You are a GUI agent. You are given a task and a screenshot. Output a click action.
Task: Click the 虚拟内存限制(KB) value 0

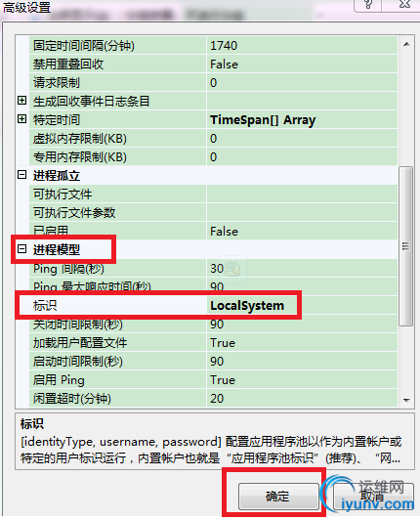coord(302,138)
